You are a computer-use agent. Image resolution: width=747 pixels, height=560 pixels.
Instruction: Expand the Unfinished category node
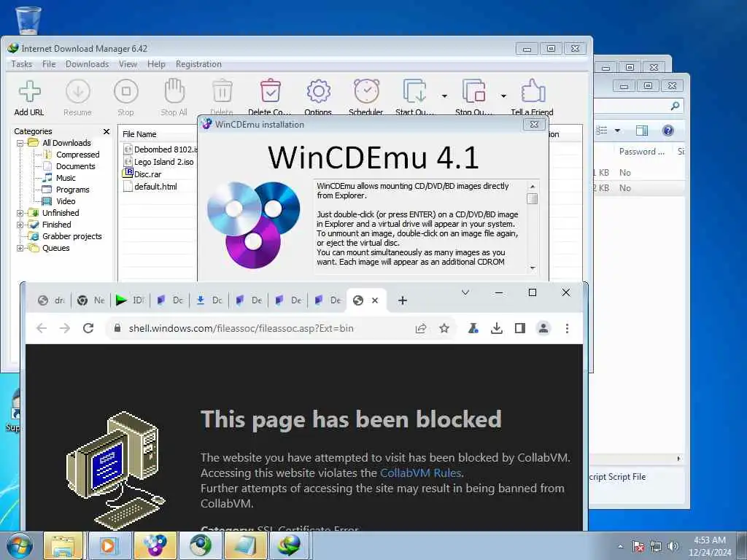pos(20,213)
